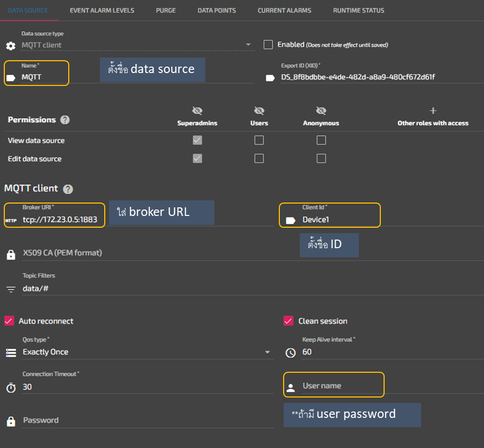Click the lock icon for X509 CA field
Image resolution: width=484 pixels, height=448 pixels.
point(11,255)
